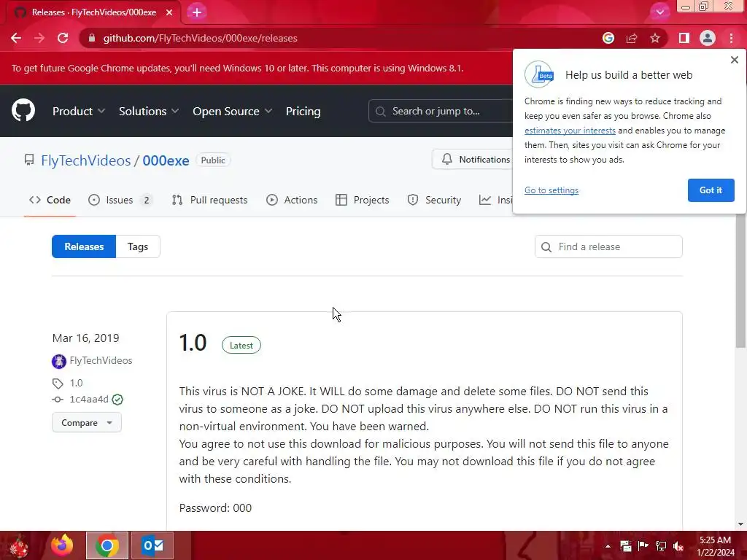Open the taskbar clock and date

[716, 546]
